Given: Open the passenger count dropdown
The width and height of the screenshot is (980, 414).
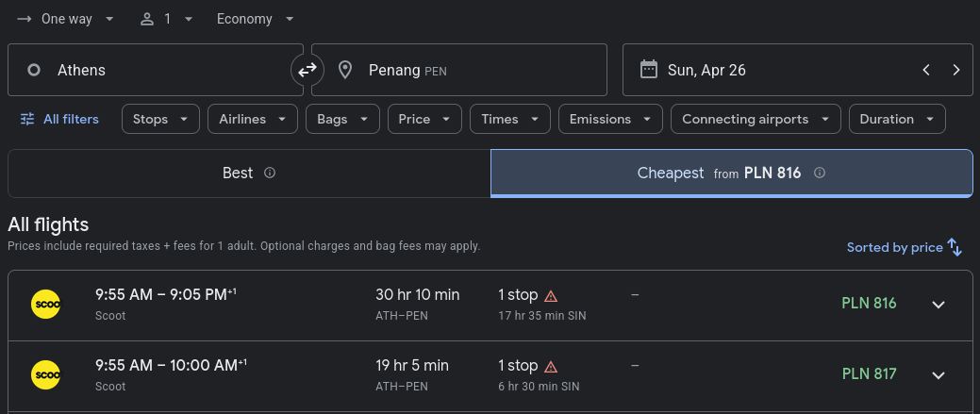Looking at the screenshot, I should point(166,20).
